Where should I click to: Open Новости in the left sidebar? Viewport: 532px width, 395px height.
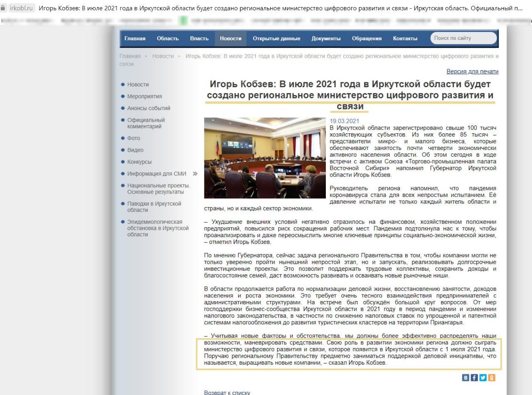(x=138, y=84)
